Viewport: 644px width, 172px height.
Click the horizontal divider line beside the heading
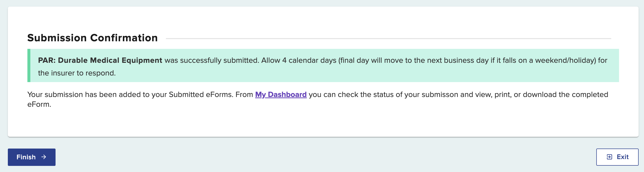(x=388, y=39)
